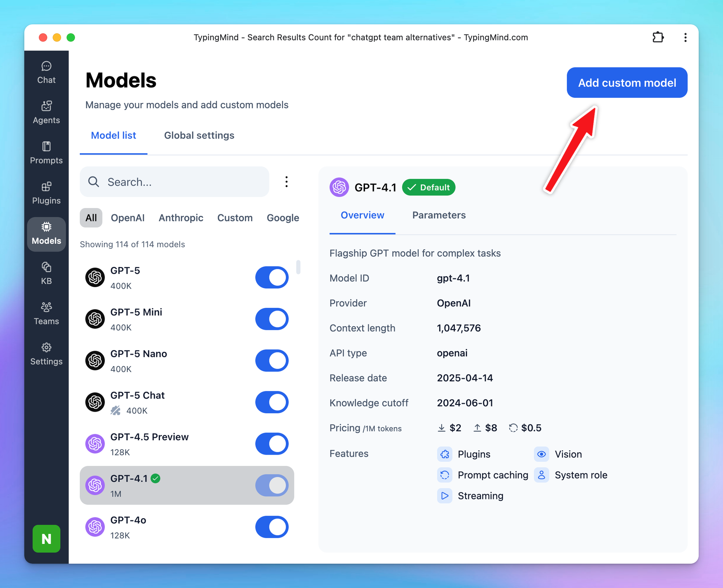Screen dimensions: 723x588
Task: Switch to the Global settings tab
Action: click(199, 135)
